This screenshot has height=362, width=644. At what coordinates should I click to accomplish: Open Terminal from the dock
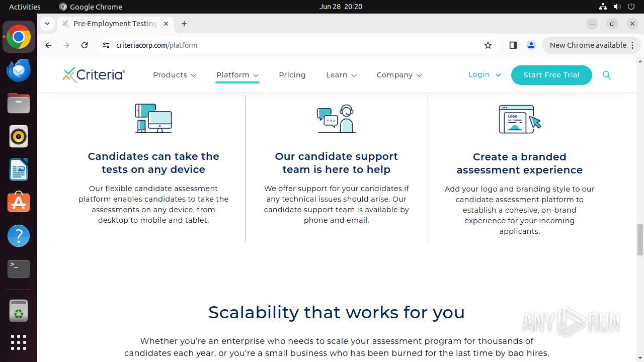click(19, 269)
